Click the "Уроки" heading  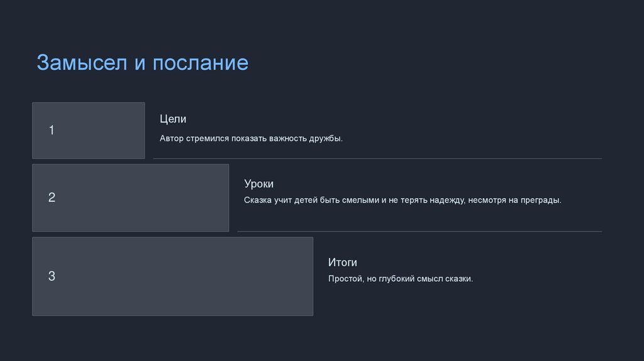pyautogui.click(x=258, y=184)
